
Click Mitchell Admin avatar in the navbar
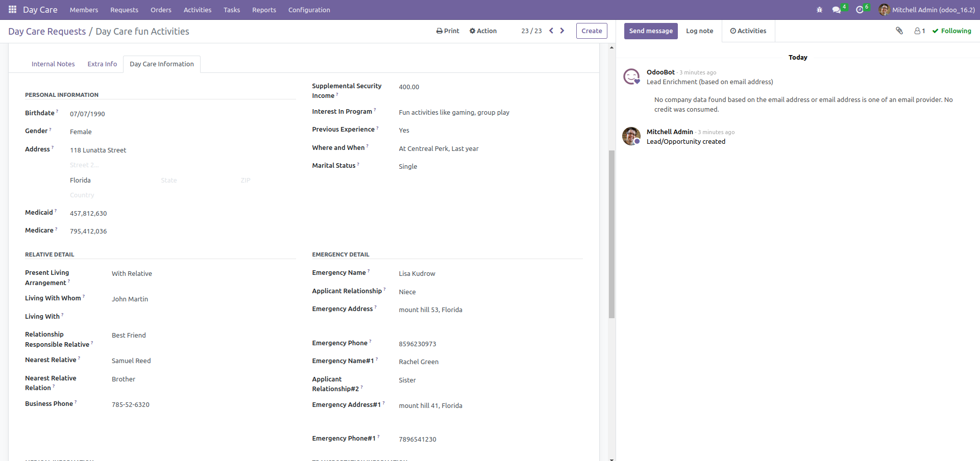point(884,10)
